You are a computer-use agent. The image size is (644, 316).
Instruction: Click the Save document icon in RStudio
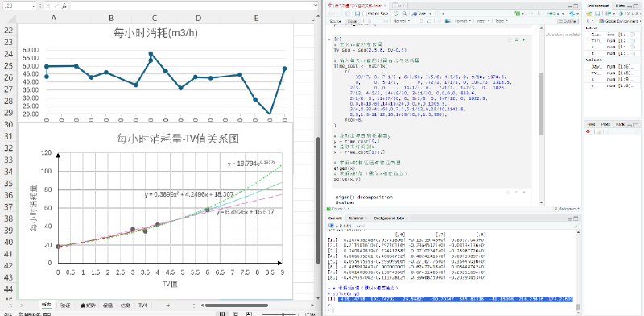point(357,14)
